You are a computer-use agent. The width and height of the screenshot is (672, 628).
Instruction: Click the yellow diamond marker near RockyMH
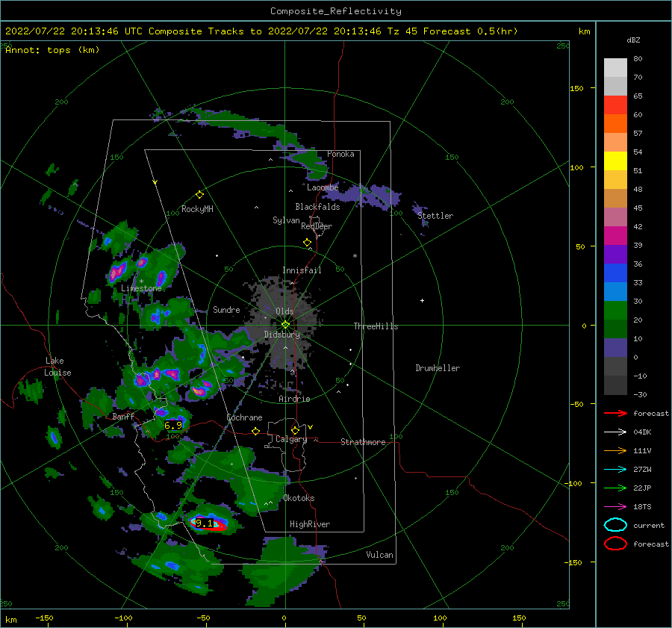click(x=199, y=195)
